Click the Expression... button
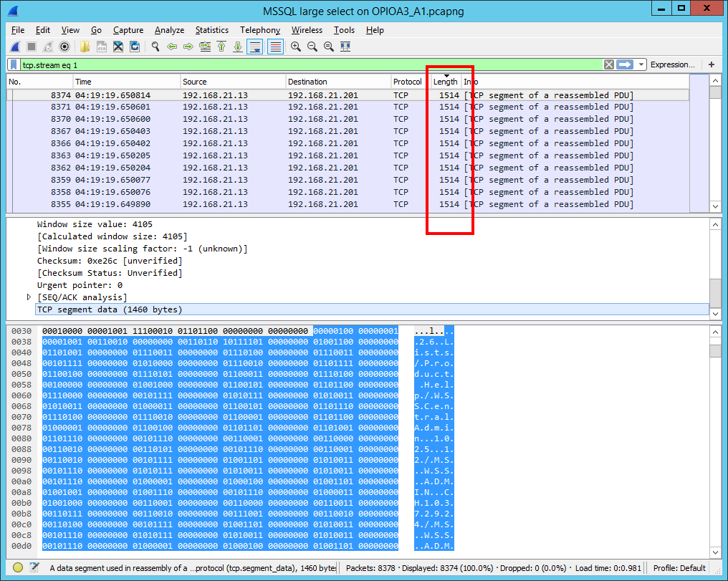 pyautogui.click(x=672, y=64)
